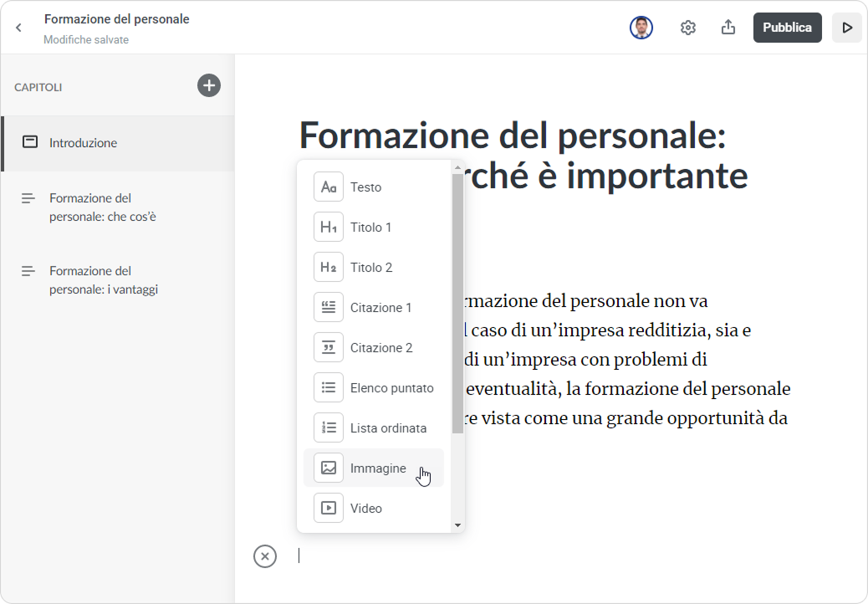The width and height of the screenshot is (868, 604).
Task: Insert a Titolo 2 heading block
Action: [370, 268]
